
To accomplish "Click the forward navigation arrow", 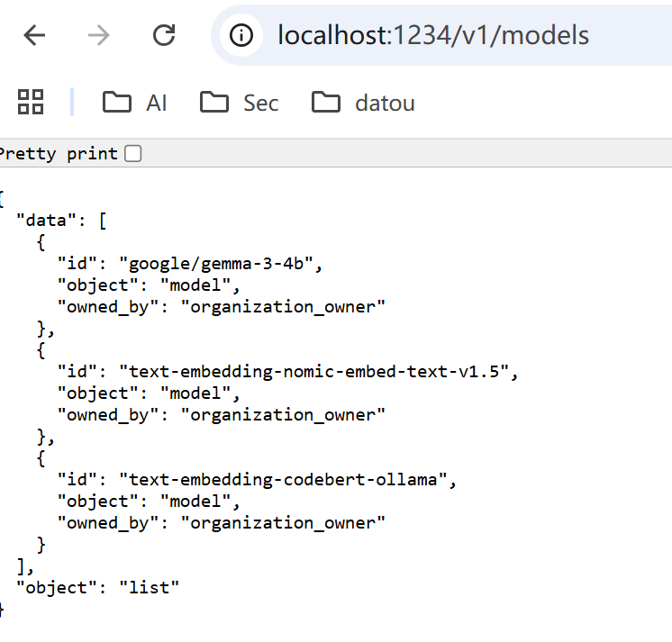I will 98,35.
